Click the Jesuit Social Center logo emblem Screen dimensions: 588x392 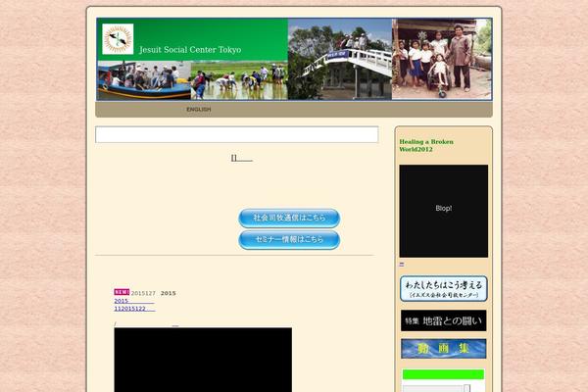tap(118, 39)
